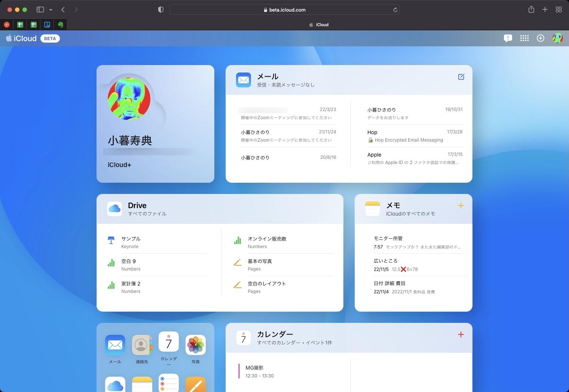The image size is (569, 392).
Task: Click the feedback speech bubble icon
Action: pyautogui.click(x=508, y=38)
